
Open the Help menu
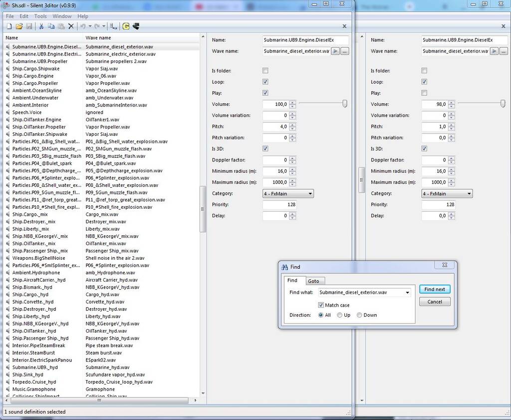coord(83,16)
